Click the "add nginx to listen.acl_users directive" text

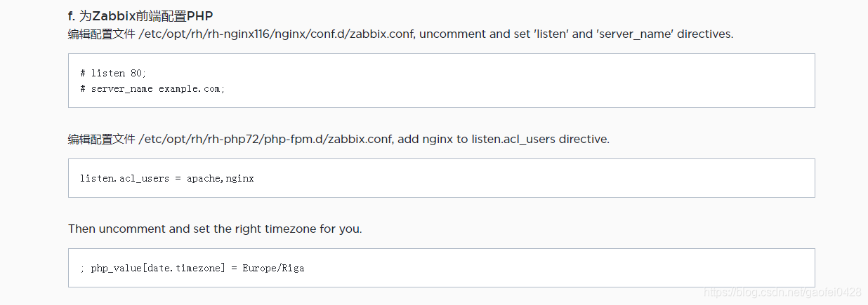(x=503, y=139)
